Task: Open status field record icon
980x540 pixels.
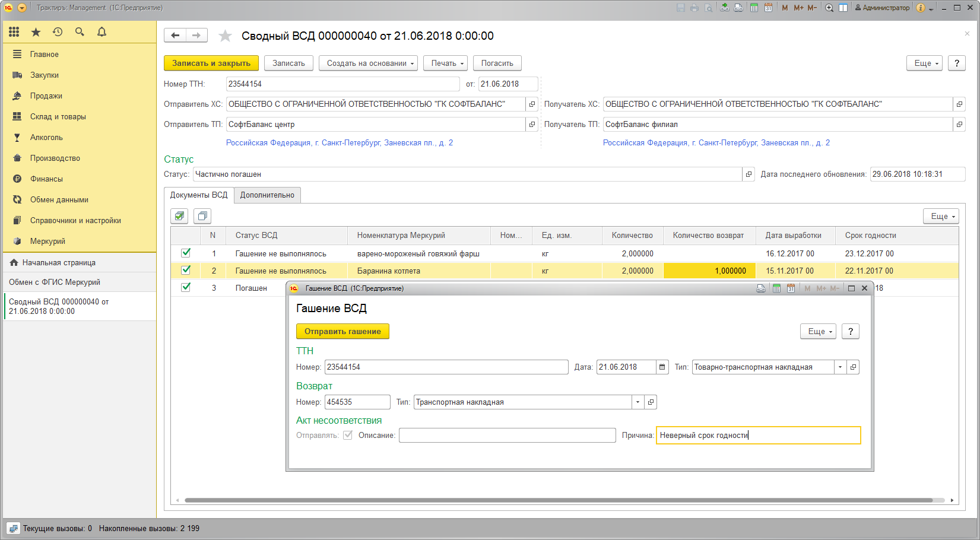Action: pyautogui.click(x=749, y=174)
